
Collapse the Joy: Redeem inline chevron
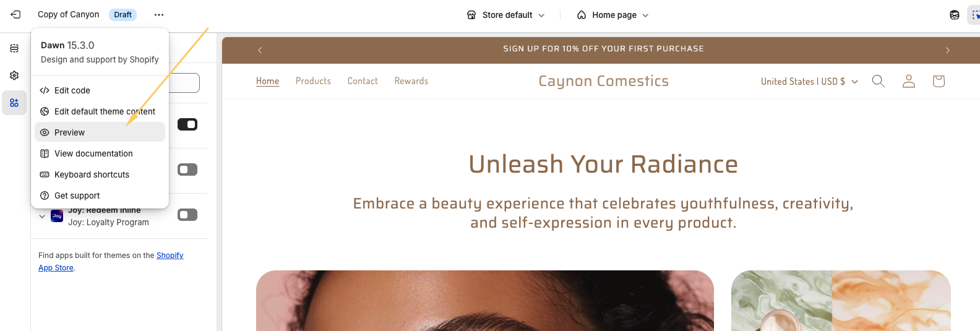point(42,217)
